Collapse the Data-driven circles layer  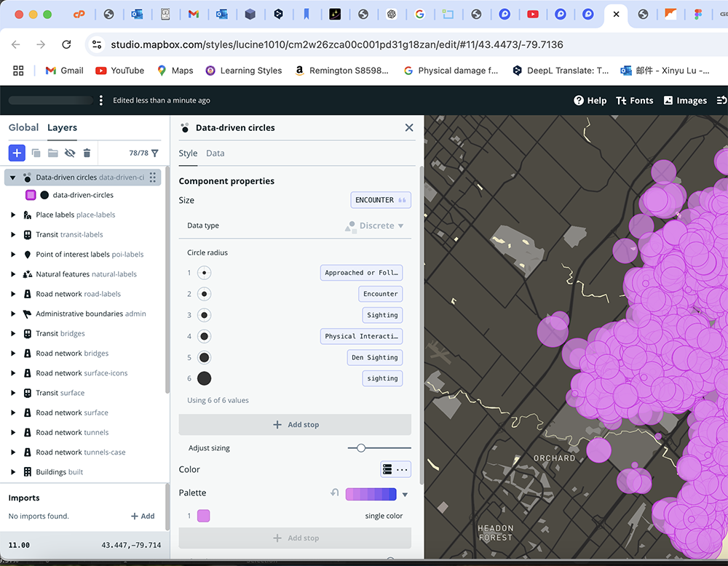[12, 177]
